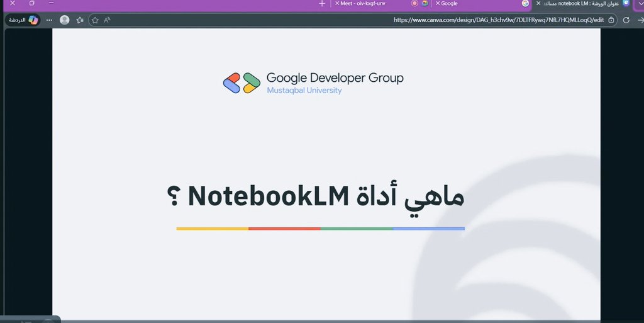The height and width of the screenshot is (323, 644).
Task: Click the Google favicon on the tab
Action: (x=525, y=3)
